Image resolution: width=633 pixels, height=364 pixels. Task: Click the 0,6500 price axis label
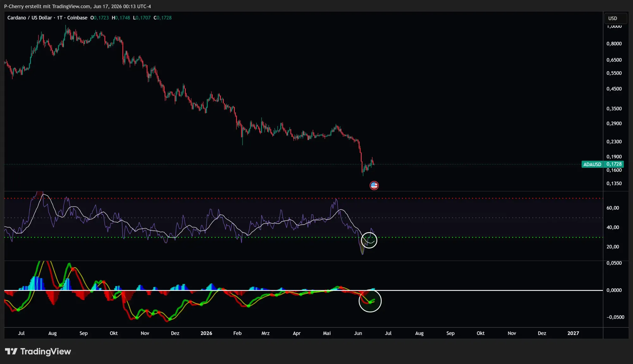(614, 60)
